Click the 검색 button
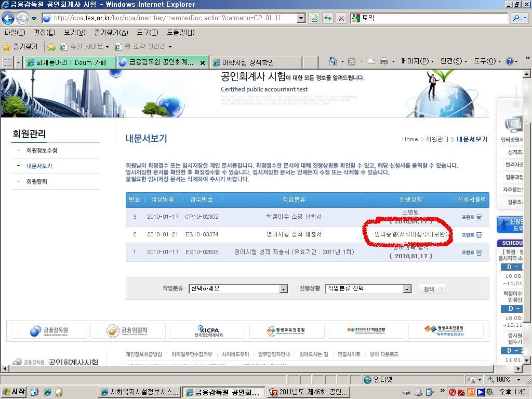The image size is (532, 399). tap(432, 289)
